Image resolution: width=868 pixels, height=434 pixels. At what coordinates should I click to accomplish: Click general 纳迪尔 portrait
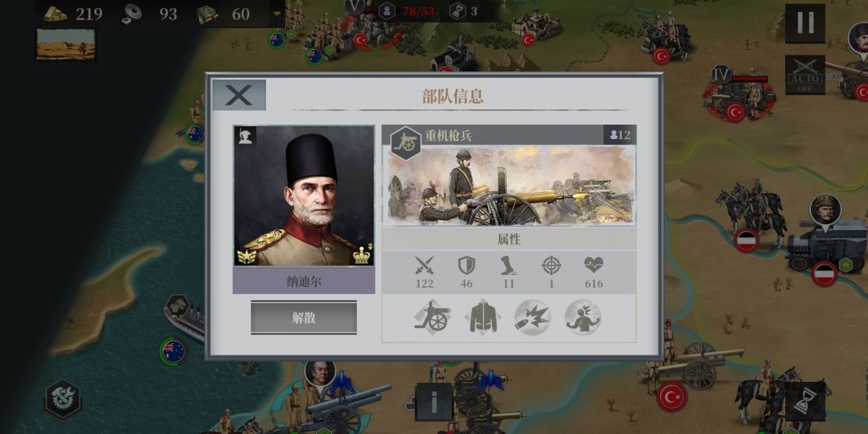click(303, 196)
